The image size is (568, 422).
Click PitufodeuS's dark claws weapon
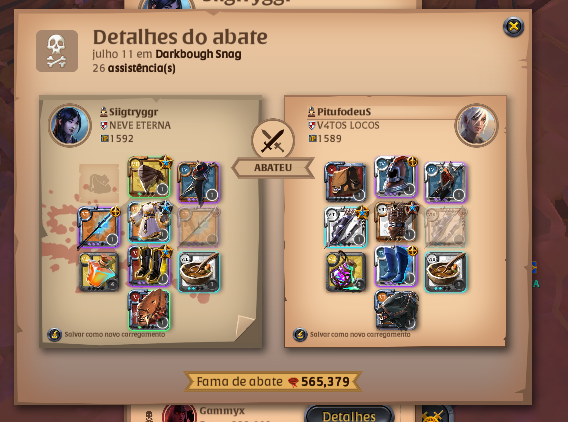346,227
